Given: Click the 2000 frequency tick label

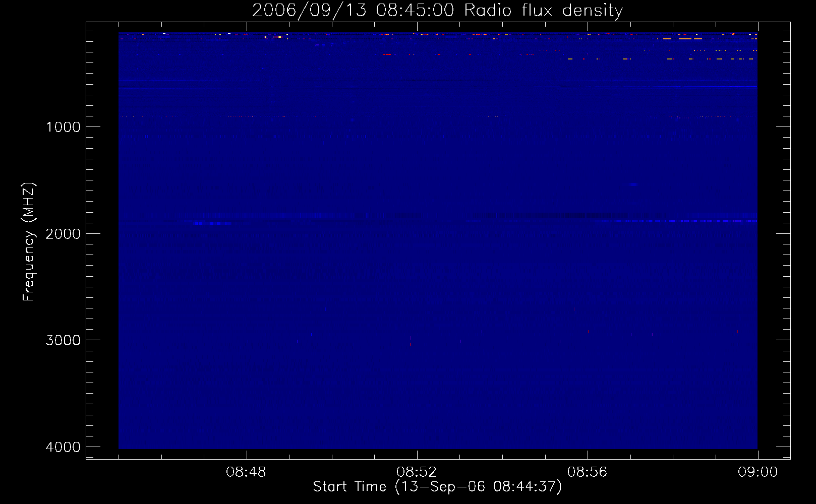Looking at the screenshot, I should pyautogui.click(x=63, y=234).
